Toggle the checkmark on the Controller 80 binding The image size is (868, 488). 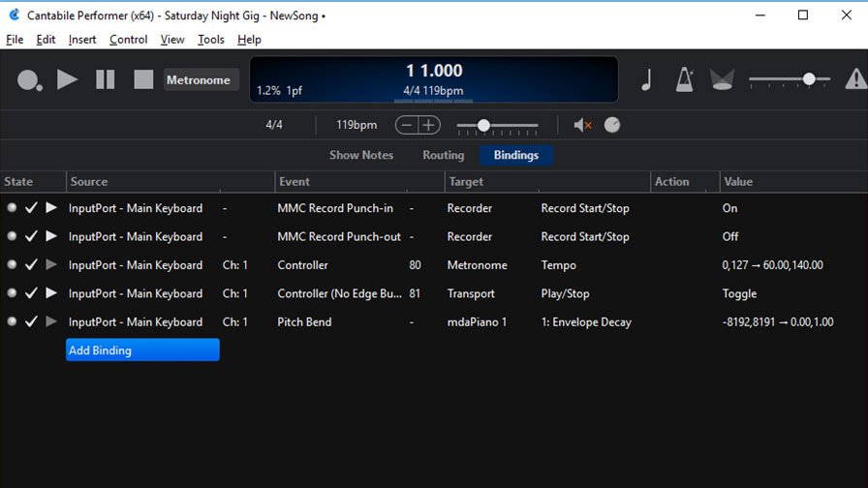31,265
